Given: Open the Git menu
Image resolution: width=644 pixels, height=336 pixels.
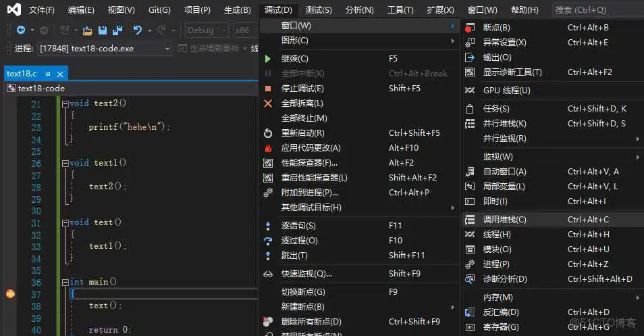Looking at the screenshot, I should tap(159, 10).
